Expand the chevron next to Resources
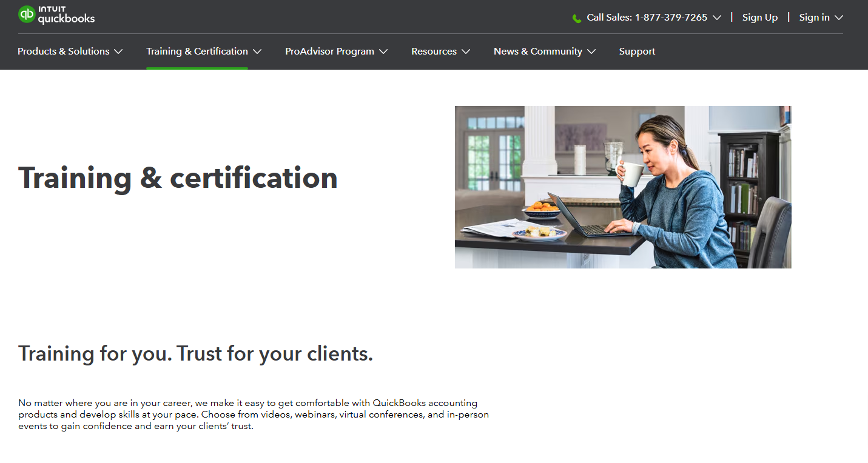Image resolution: width=868 pixels, height=463 pixels. (466, 52)
